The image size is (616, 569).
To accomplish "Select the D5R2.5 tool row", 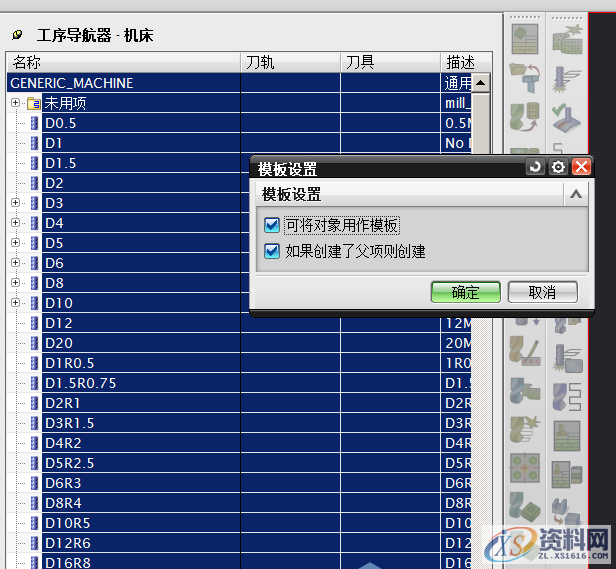I will 239,463.
